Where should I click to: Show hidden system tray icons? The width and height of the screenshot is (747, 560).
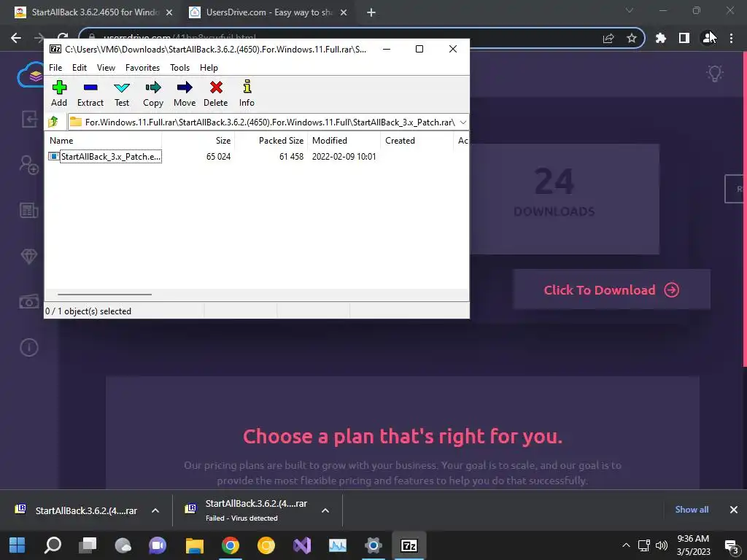point(626,545)
